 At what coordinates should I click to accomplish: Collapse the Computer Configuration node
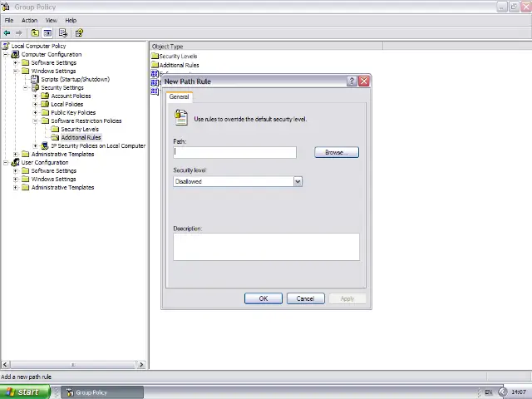coord(6,54)
